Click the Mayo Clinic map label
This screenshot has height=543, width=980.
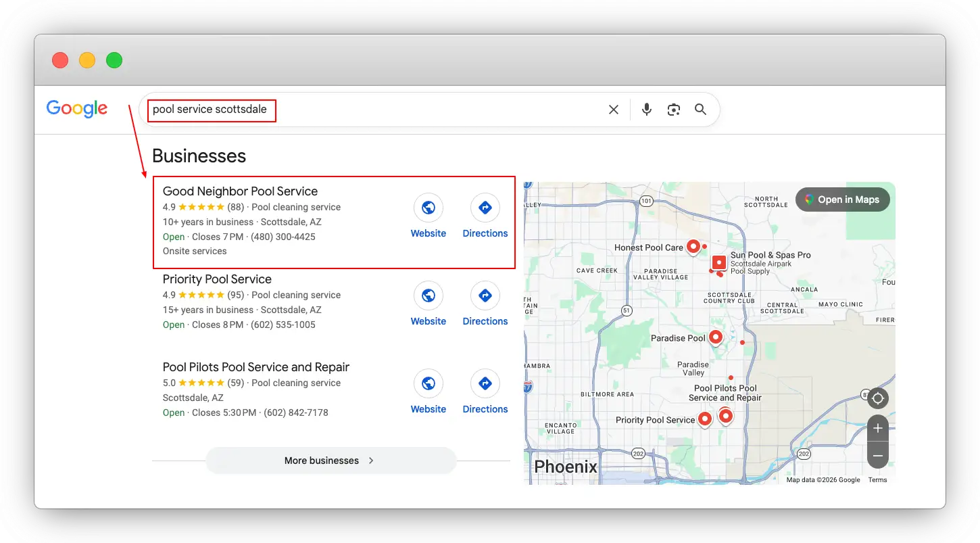click(841, 304)
